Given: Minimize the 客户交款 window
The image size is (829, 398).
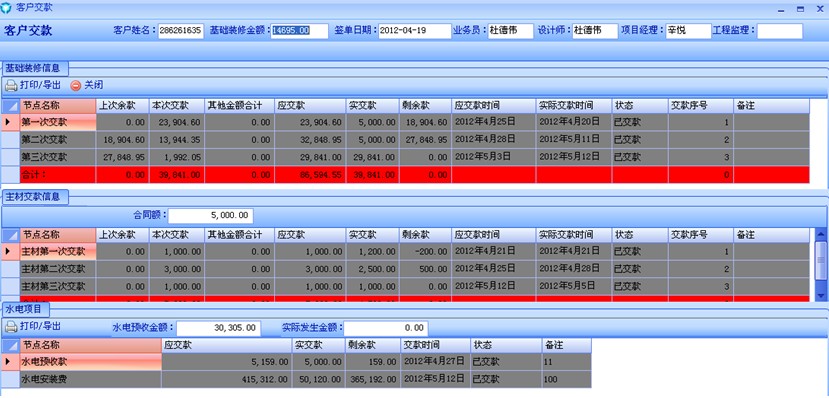Looking at the screenshot, I should [781, 9].
